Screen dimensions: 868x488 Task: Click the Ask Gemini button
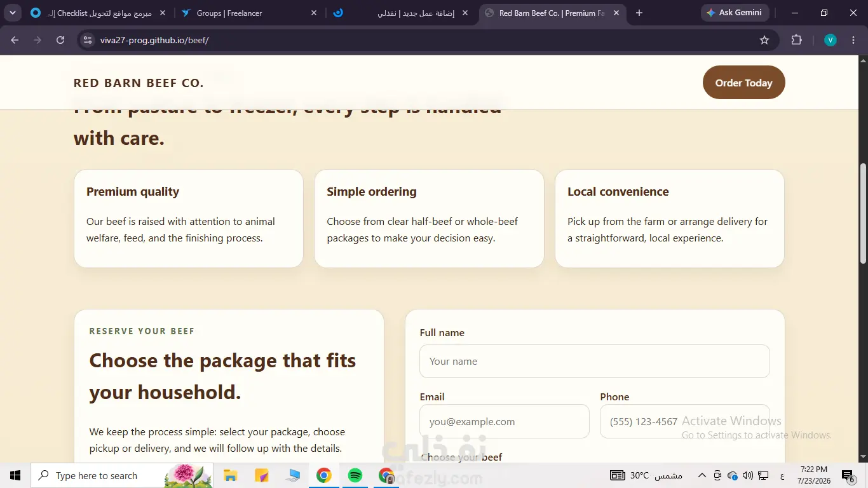coord(735,13)
